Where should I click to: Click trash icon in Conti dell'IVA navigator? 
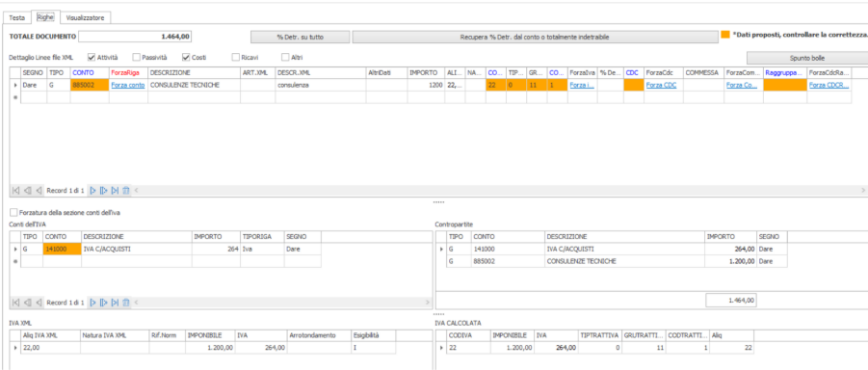[125, 303]
